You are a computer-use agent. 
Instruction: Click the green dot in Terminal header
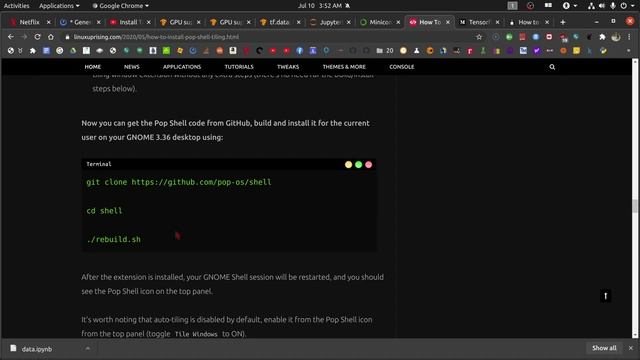358,164
